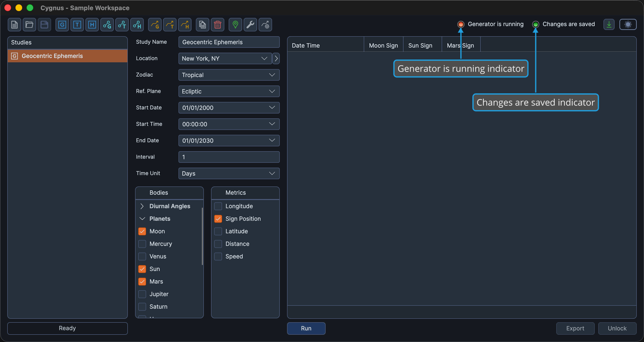
Task: Duplicate the selected study with copy icon
Action: 203,25
